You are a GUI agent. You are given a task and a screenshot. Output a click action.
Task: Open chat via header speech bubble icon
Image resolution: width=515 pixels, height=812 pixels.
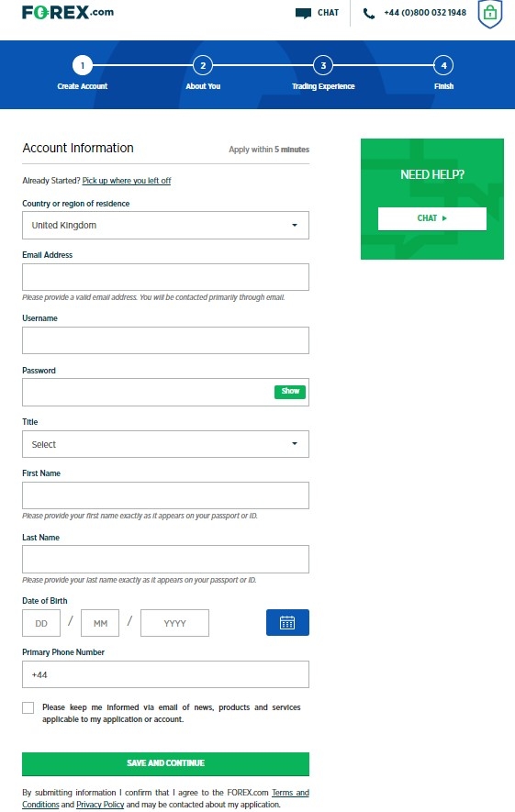pos(303,13)
